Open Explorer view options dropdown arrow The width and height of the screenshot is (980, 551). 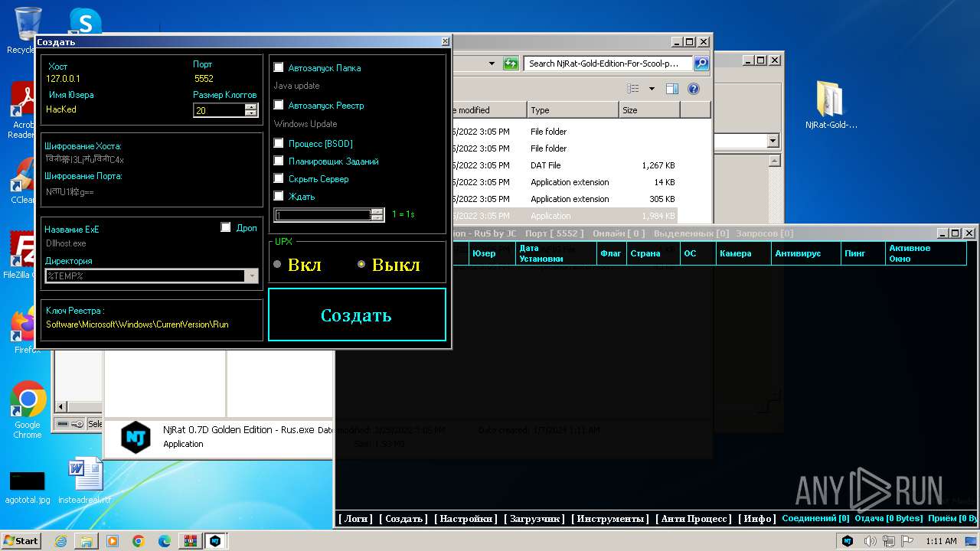click(652, 89)
